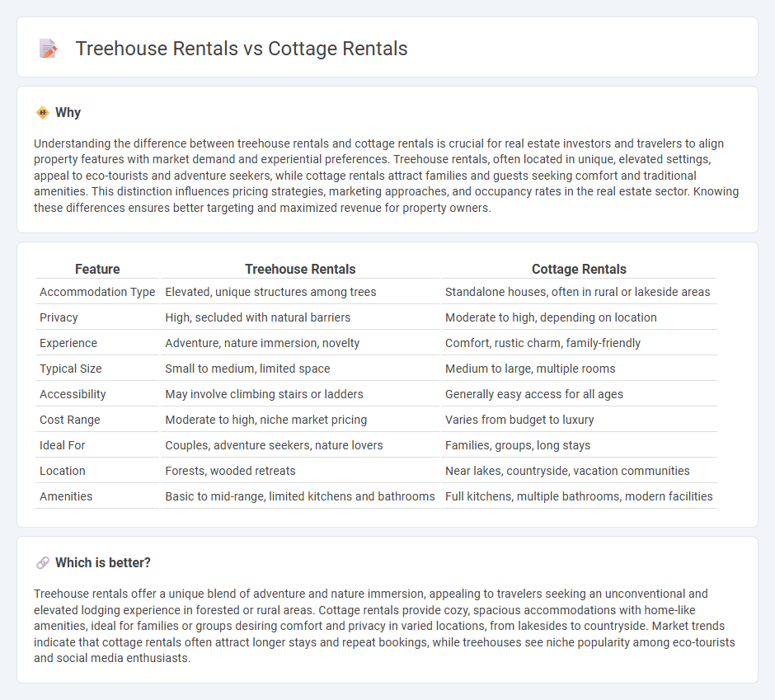Click the chain link icon beside Which is better?
This screenshot has height=700, width=775.
pos(43,562)
